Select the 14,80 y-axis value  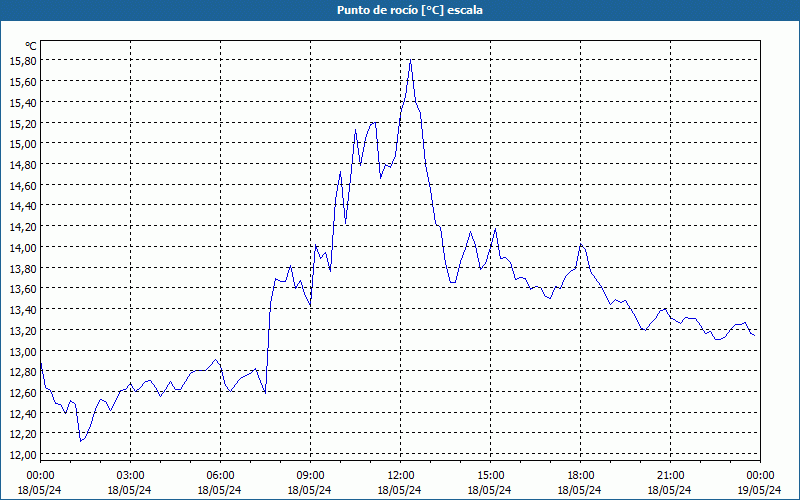coord(23,165)
